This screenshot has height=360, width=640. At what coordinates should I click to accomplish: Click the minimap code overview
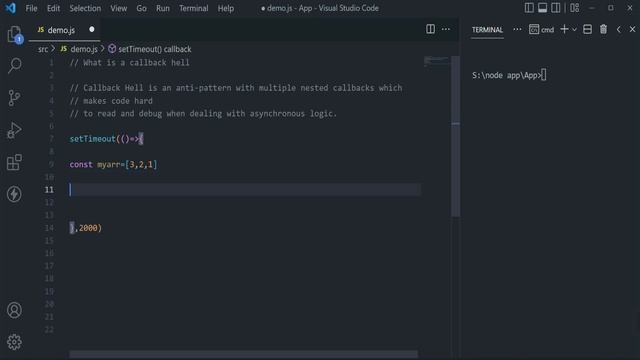point(436,61)
